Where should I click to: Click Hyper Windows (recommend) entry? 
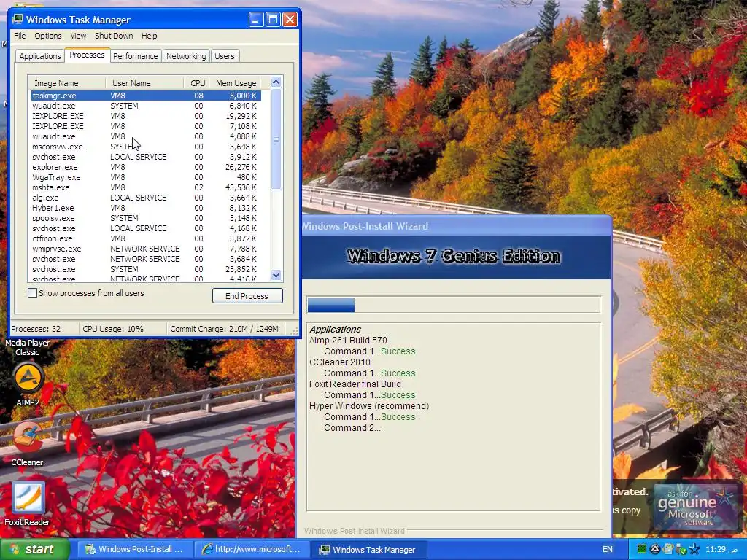pyautogui.click(x=368, y=405)
